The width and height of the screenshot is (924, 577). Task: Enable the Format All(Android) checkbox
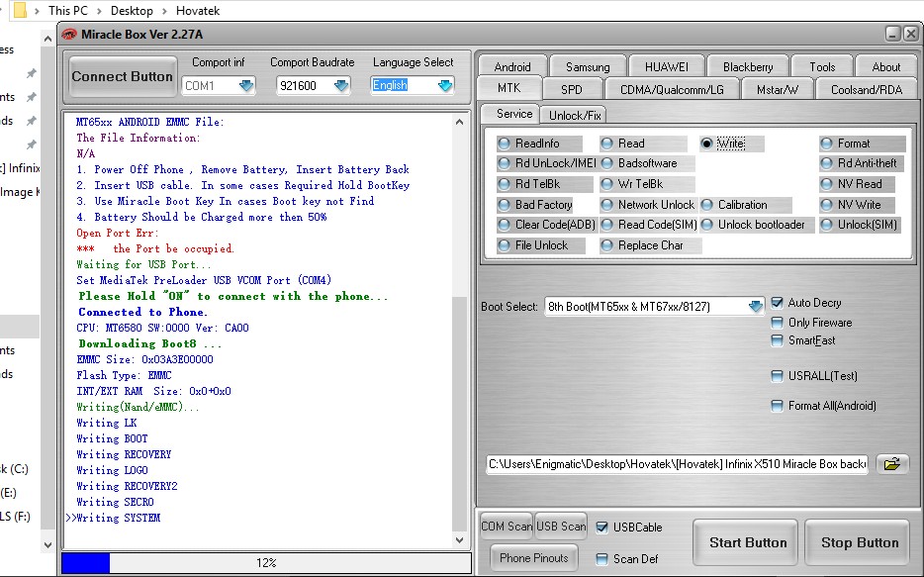(778, 406)
